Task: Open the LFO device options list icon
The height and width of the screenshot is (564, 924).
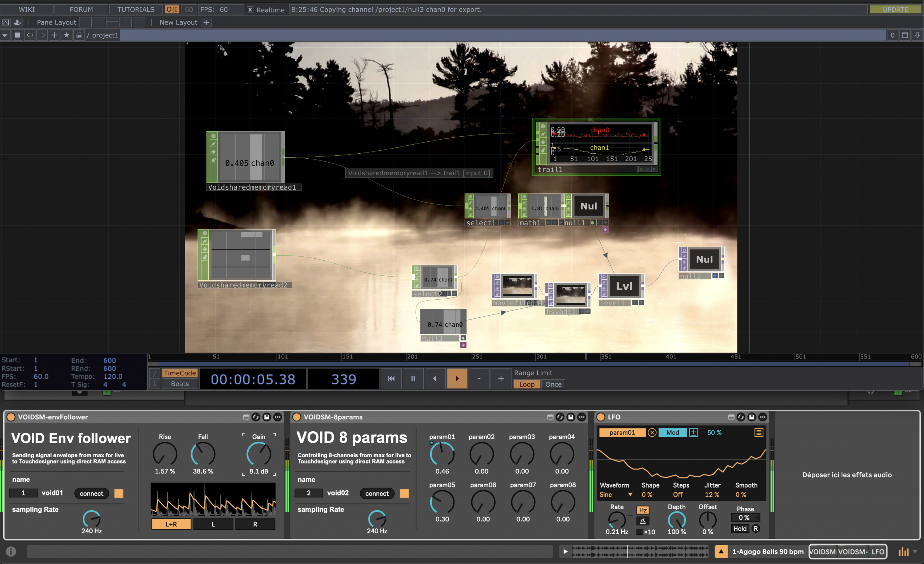Action: (759, 432)
